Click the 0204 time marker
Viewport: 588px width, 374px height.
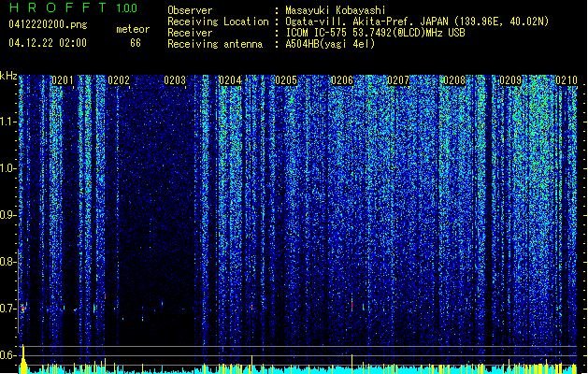click(x=230, y=80)
